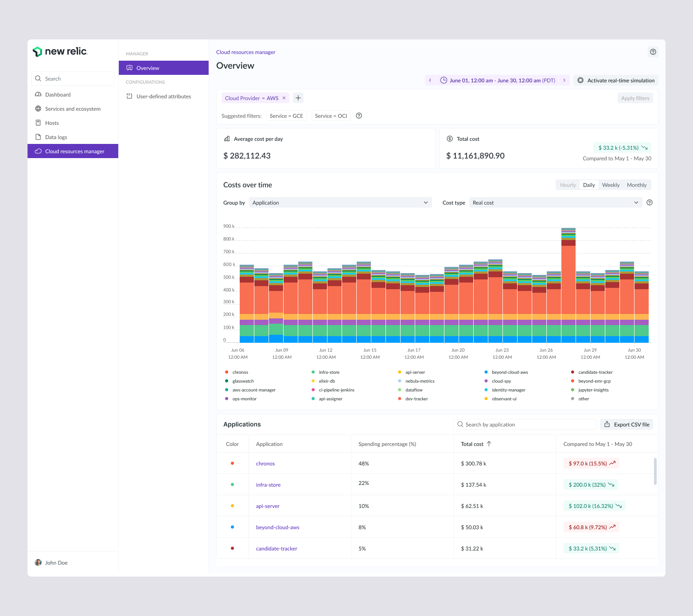
Task: Click the Search by application field
Action: [x=525, y=424]
